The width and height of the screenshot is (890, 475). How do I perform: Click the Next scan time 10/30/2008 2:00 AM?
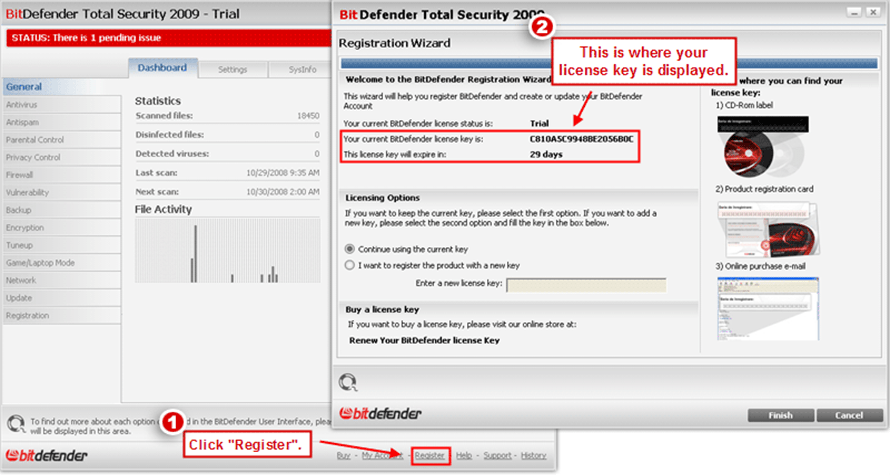283,192
